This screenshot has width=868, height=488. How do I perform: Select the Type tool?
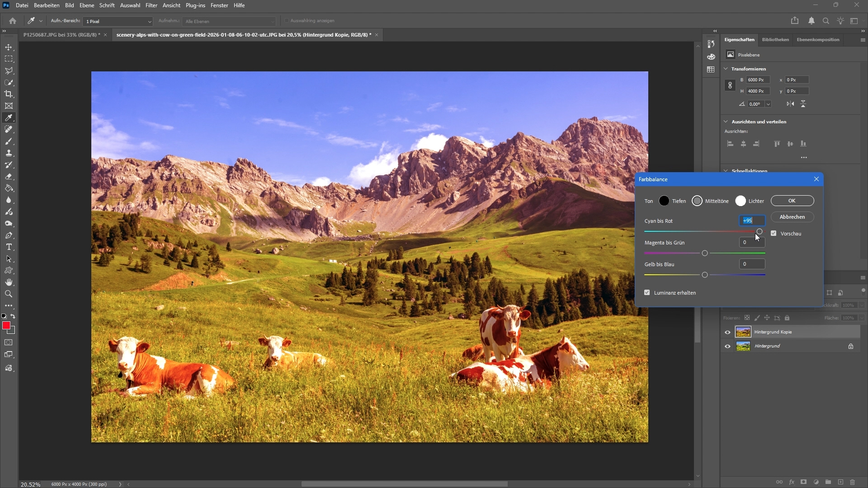click(9, 247)
